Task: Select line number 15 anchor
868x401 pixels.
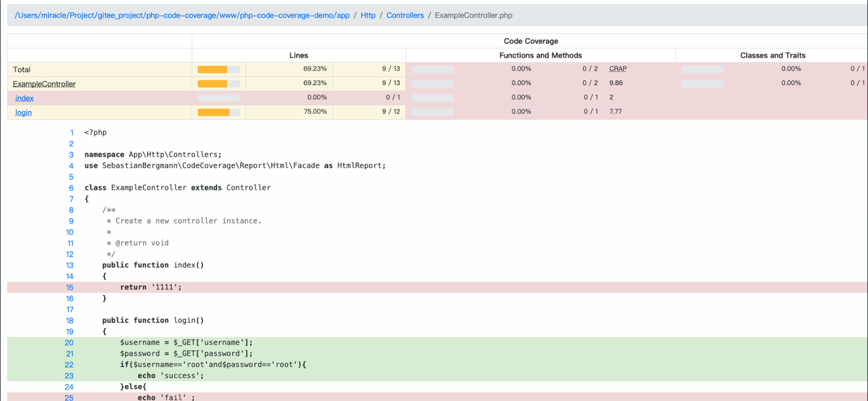Action: [x=70, y=287]
